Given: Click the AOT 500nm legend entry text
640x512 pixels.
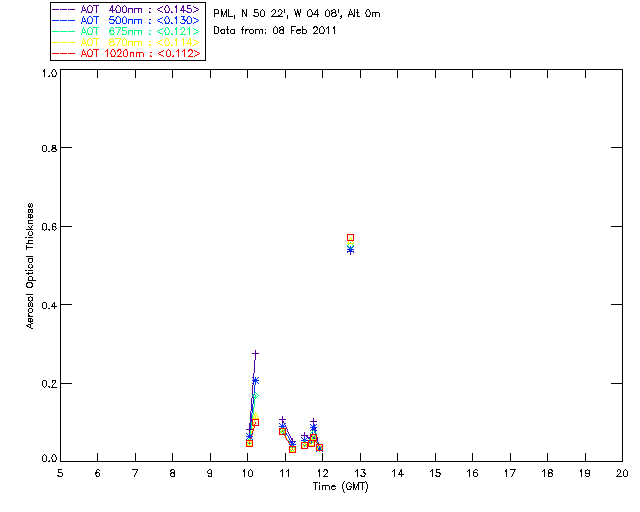Looking at the screenshot, I should click(x=140, y=20).
